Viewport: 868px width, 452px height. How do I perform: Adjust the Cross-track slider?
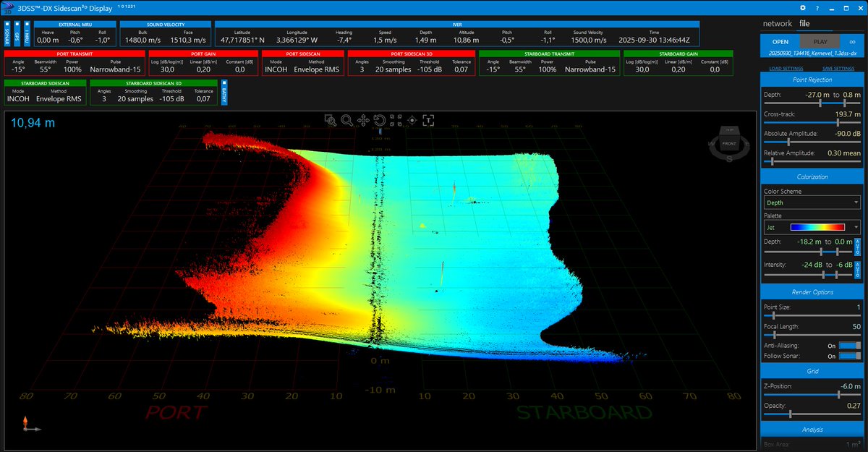(x=812, y=122)
